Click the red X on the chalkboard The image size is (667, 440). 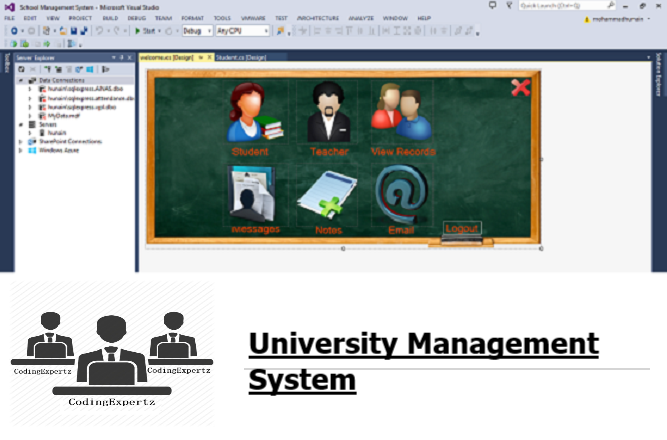click(x=520, y=88)
